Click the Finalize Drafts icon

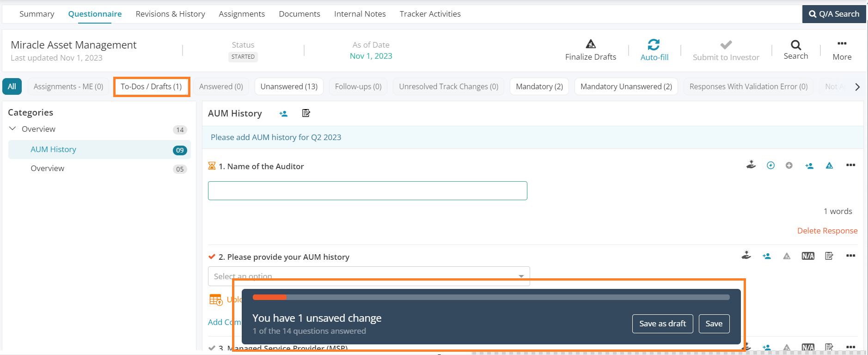click(x=591, y=44)
